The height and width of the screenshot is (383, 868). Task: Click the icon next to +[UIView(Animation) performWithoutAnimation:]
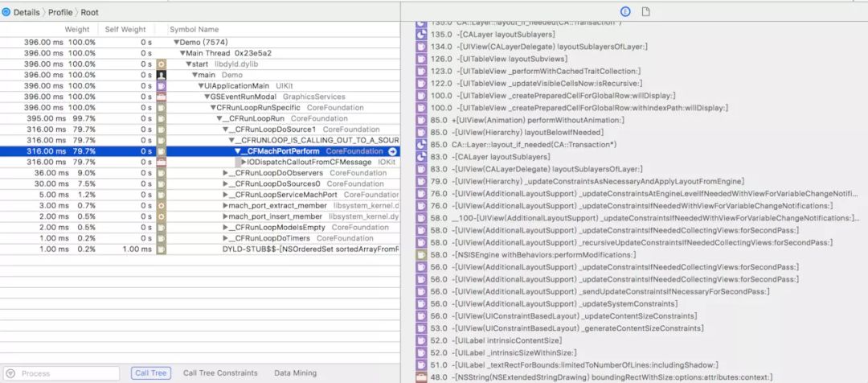pyautogui.click(x=420, y=120)
